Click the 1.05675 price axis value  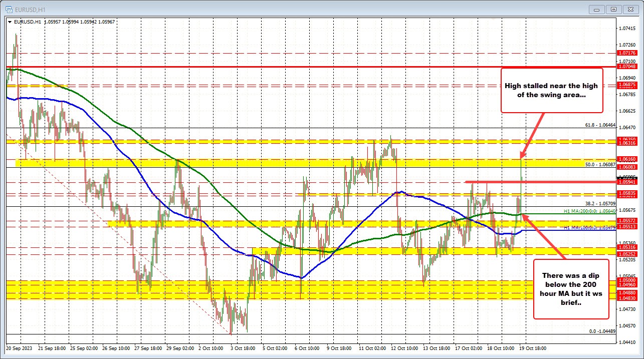coord(627,210)
